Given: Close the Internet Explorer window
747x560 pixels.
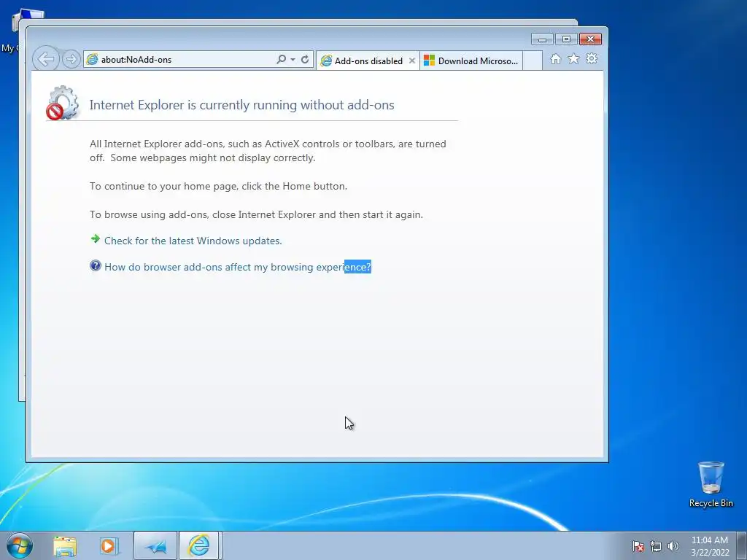Looking at the screenshot, I should (x=590, y=39).
